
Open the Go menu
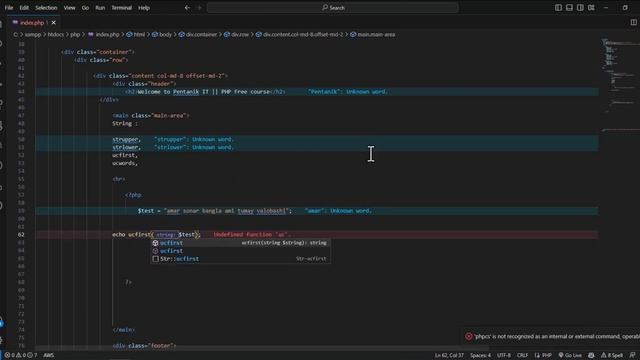coord(85,8)
